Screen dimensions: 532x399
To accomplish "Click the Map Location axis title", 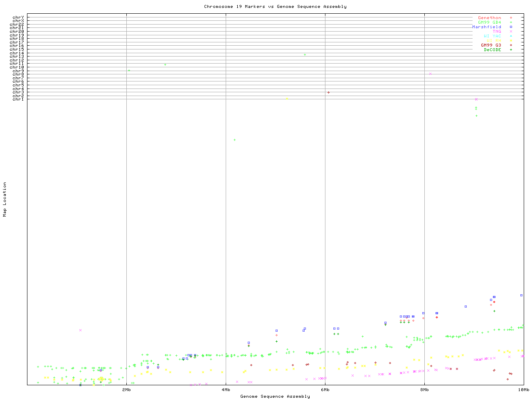I will 5,199.
